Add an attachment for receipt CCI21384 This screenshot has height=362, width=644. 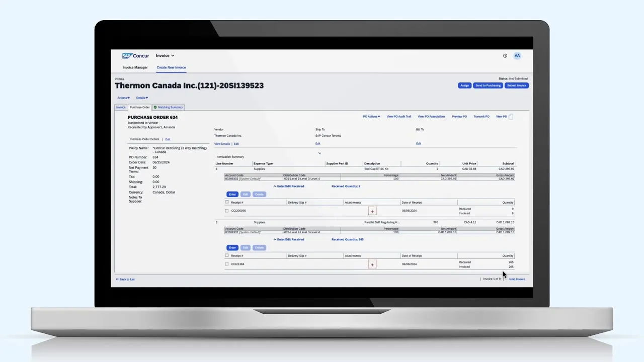(372, 264)
